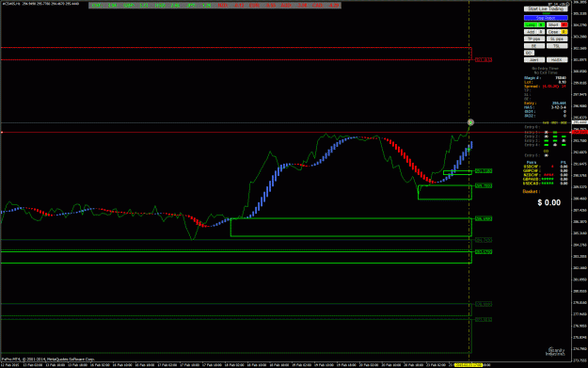
Task: Click the white current price tag on axis
Action: click(x=580, y=122)
